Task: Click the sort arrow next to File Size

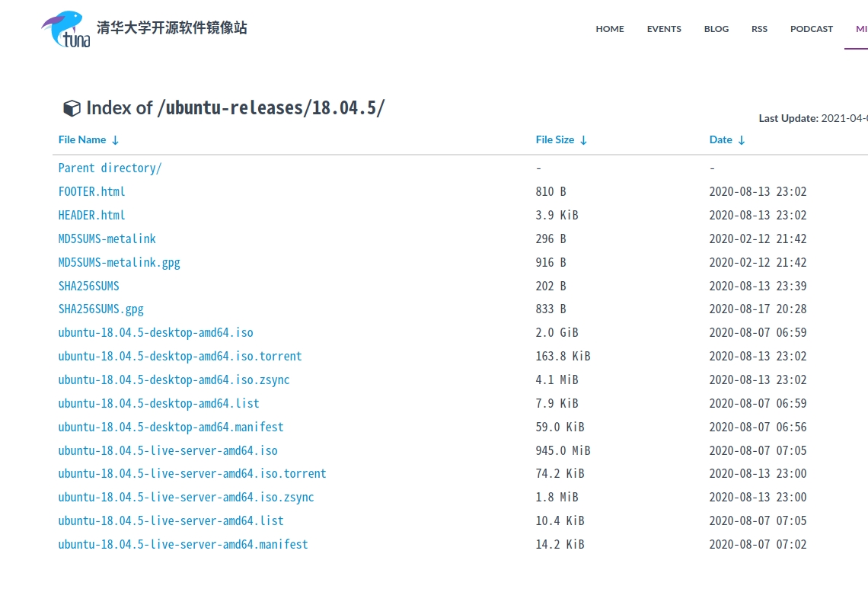Action: [583, 140]
